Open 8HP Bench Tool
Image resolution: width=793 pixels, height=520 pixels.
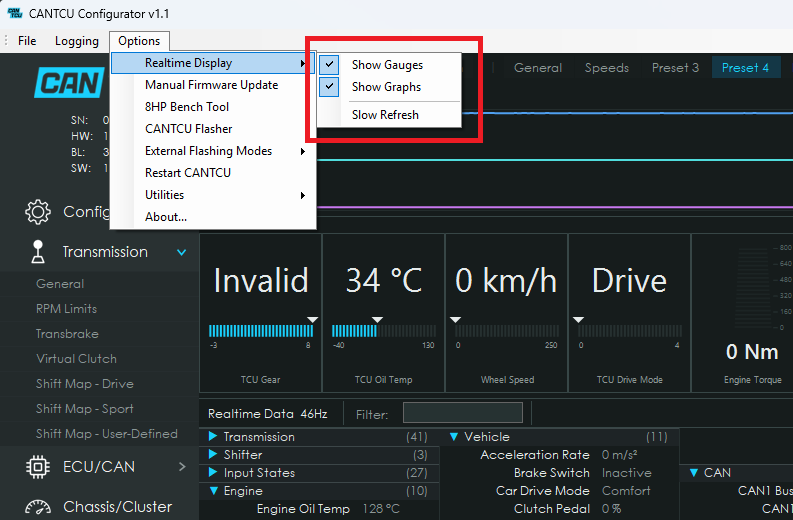187,107
